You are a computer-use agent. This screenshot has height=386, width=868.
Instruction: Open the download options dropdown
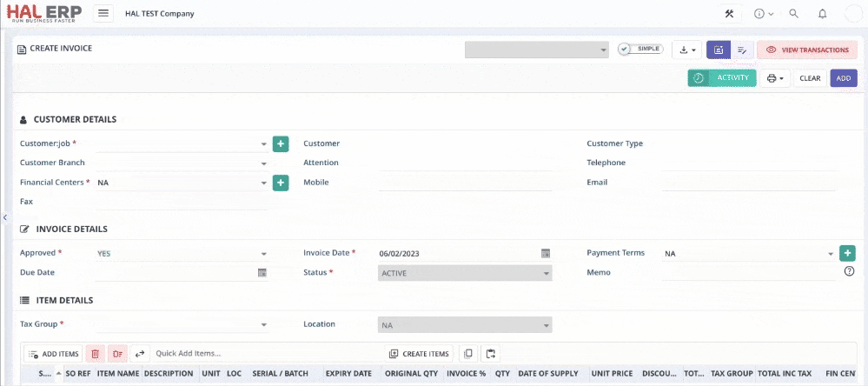686,50
